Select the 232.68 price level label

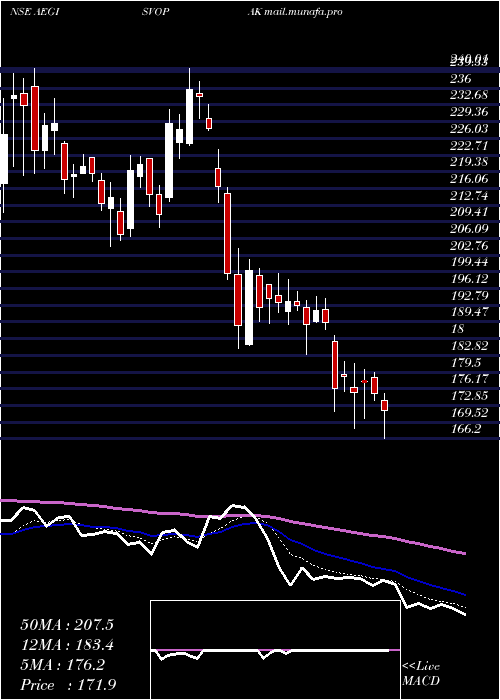[469, 95]
